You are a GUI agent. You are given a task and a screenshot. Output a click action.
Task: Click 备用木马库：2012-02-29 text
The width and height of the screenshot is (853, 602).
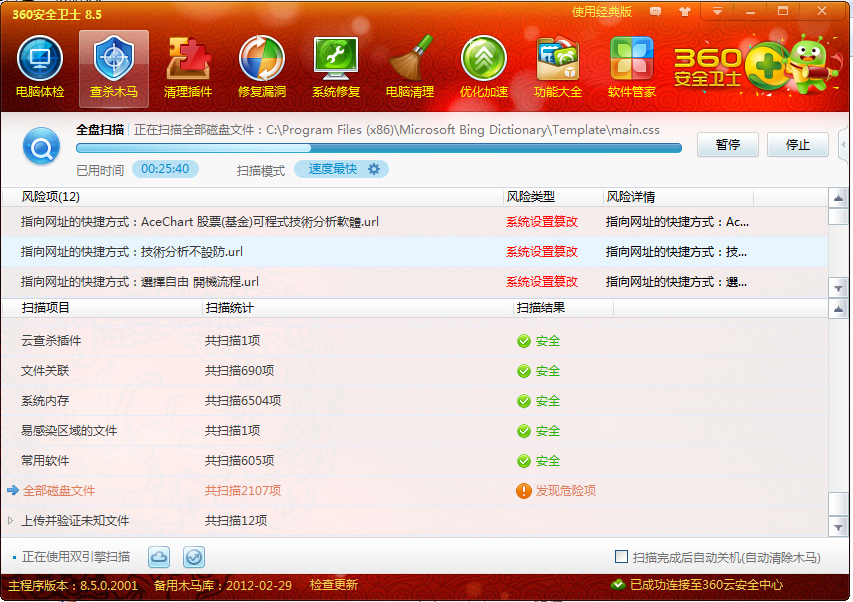point(222,585)
